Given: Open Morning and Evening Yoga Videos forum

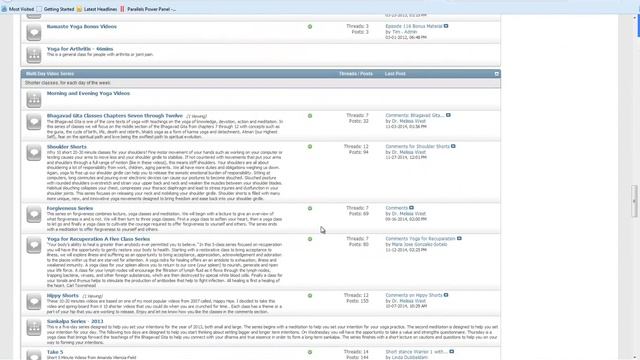Looking at the screenshot, I should coord(88,93).
